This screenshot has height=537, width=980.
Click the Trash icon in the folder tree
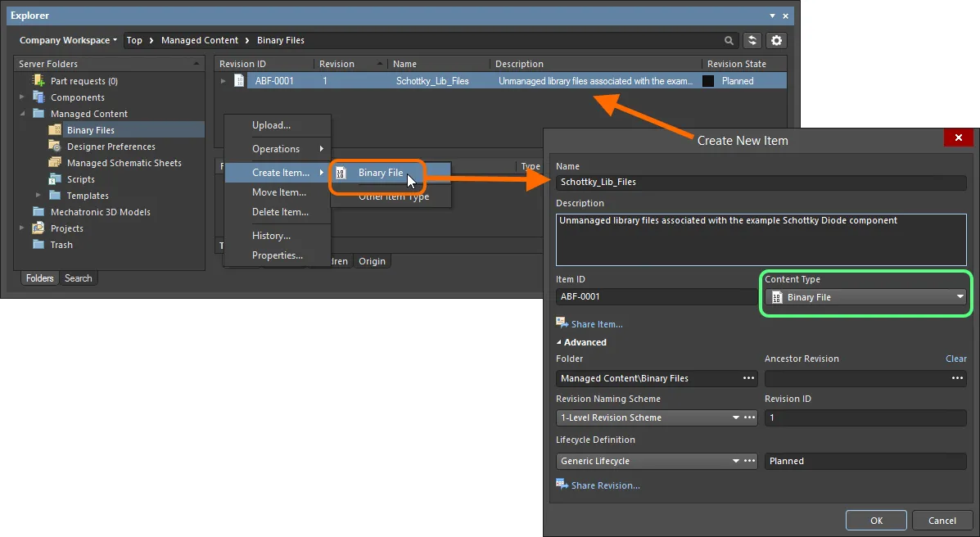(x=38, y=245)
